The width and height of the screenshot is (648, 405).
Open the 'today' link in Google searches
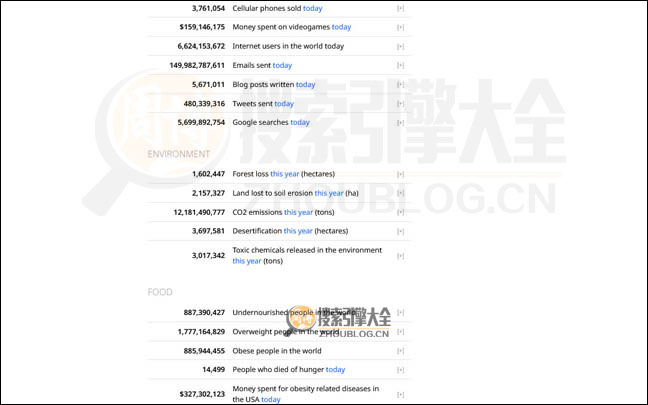(300, 122)
